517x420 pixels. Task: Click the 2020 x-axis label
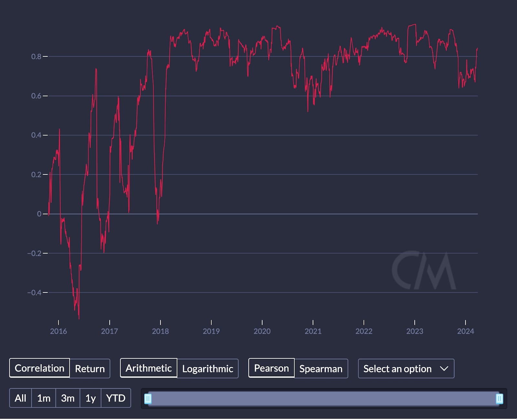tap(262, 331)
